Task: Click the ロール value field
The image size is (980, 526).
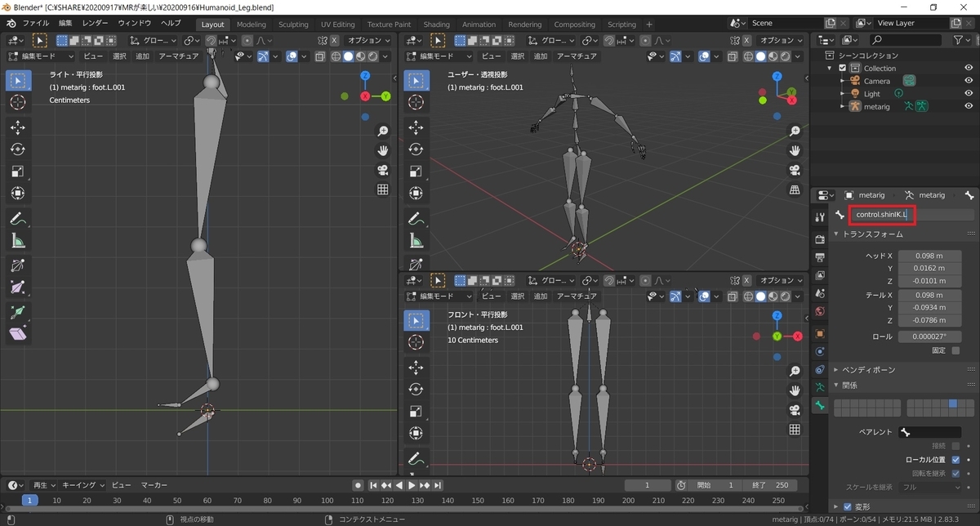Action: point(929,337)
